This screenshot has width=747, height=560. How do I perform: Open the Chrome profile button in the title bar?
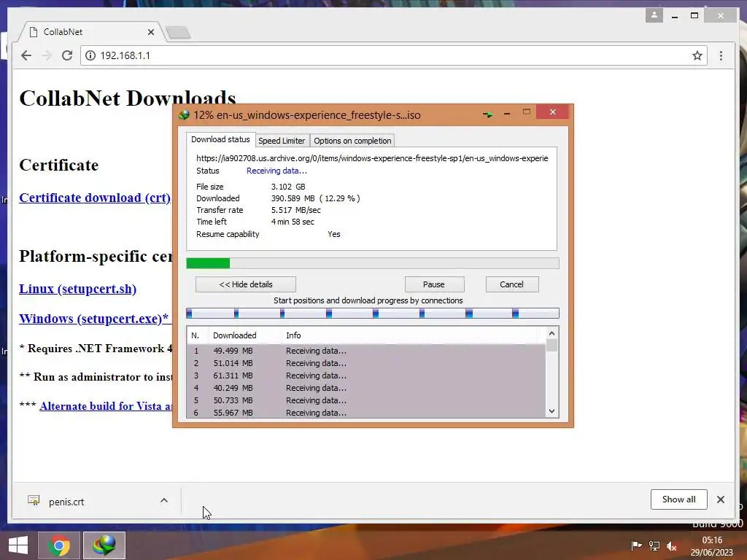(x=654, y=16)
